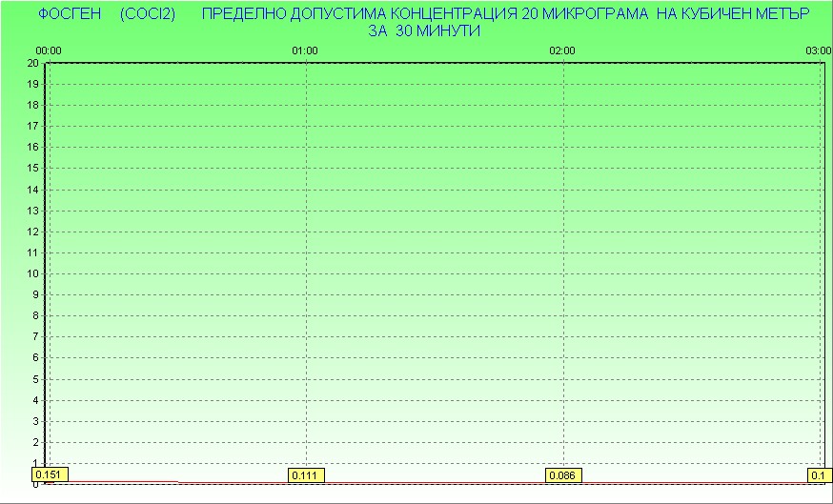Viewport: 833px width, 504px height.
Task: Click the ЗА 30 МИНУТИ subtitle
Action: pos(423,30)
